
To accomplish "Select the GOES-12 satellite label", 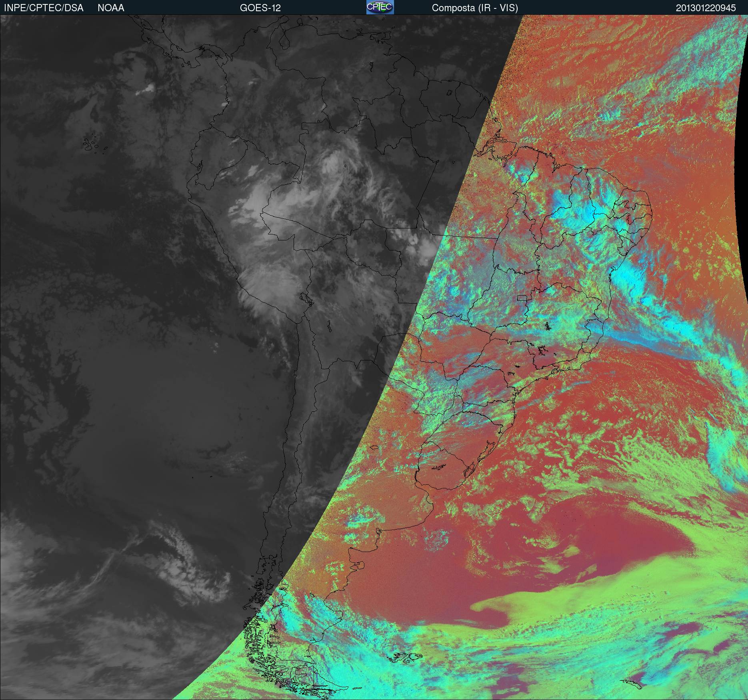I will coord(260,8).
